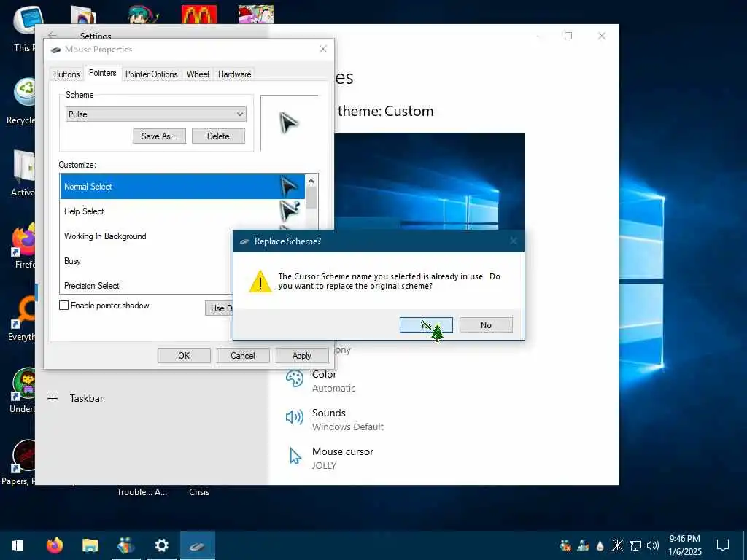Click Save As button in Mouse Properties
The height and width of the screenshot is (560, 747).
click(159, 136)
